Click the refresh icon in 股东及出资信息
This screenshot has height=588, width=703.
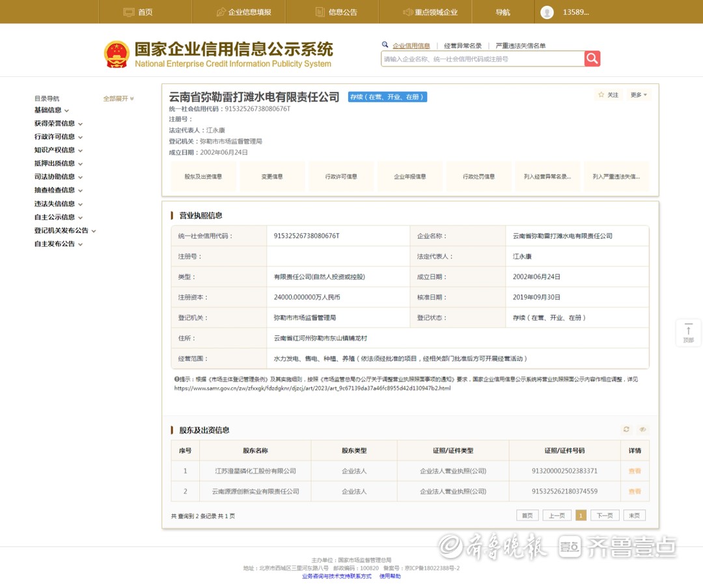click(626, 429)
